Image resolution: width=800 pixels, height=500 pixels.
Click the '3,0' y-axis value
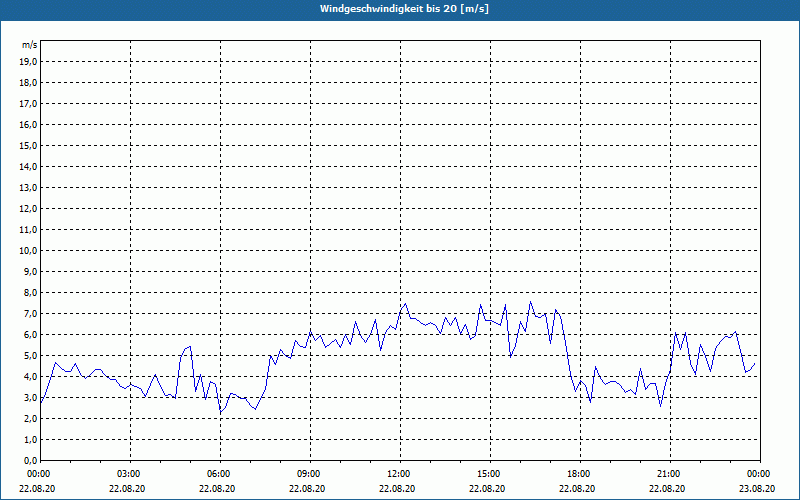[x=30, y=397]
